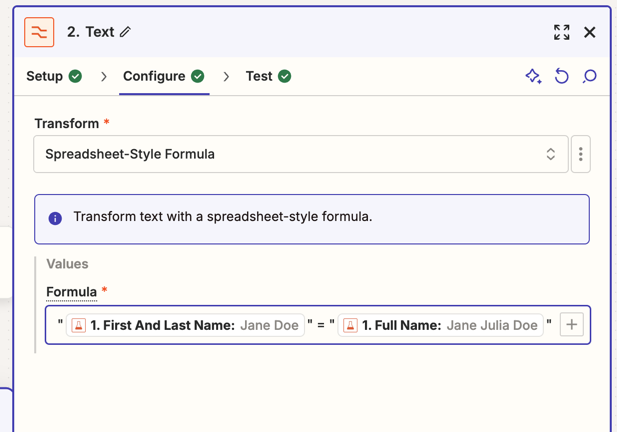Click the blue info icon in banner
Viewport: 617px width, 432px height.
(x=55, y=218)
